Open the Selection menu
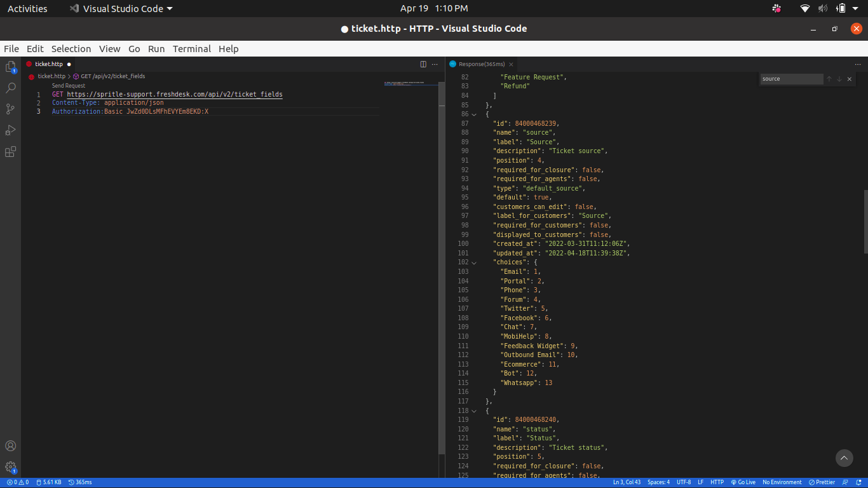The width and height of the screenshot is (868, 488). (71, 49)
